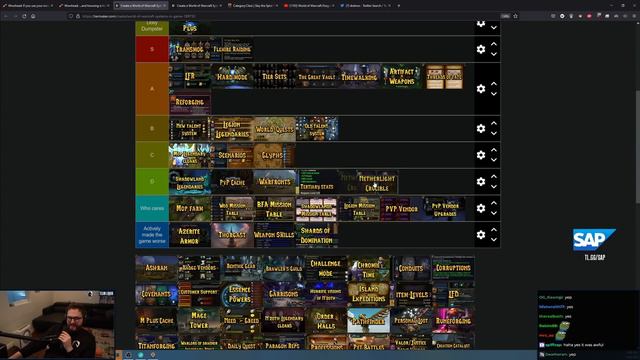
Task: Click the teal Who cares tier label
Action: coord(152,208)
